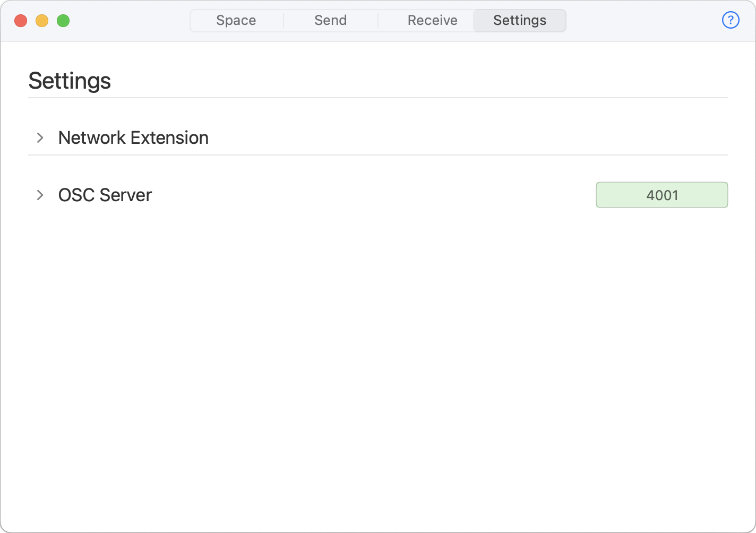Screen dimensions: 756x533
Task: Click the OSC Server section label
Action: point(105,195)
